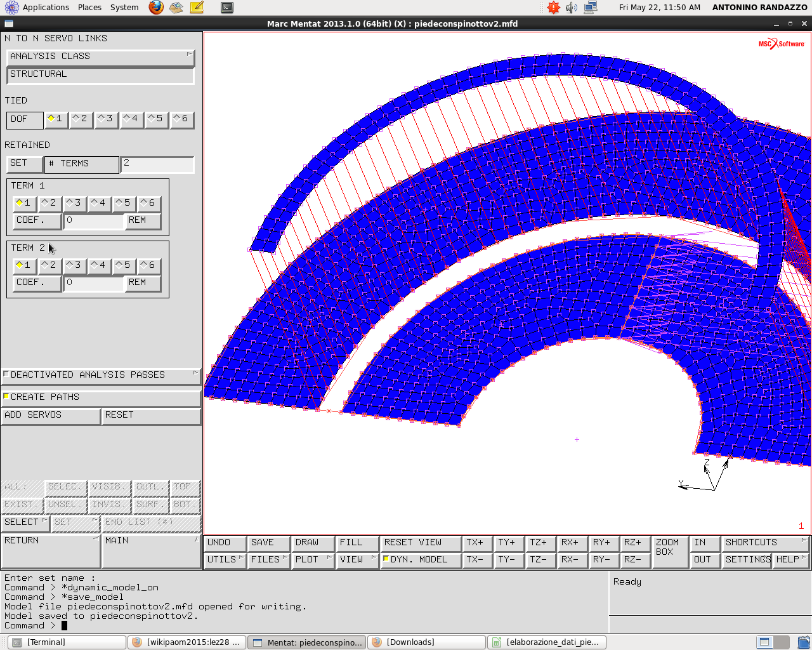
Task: Open the volume speaker icon
Action: coord(572,8)
